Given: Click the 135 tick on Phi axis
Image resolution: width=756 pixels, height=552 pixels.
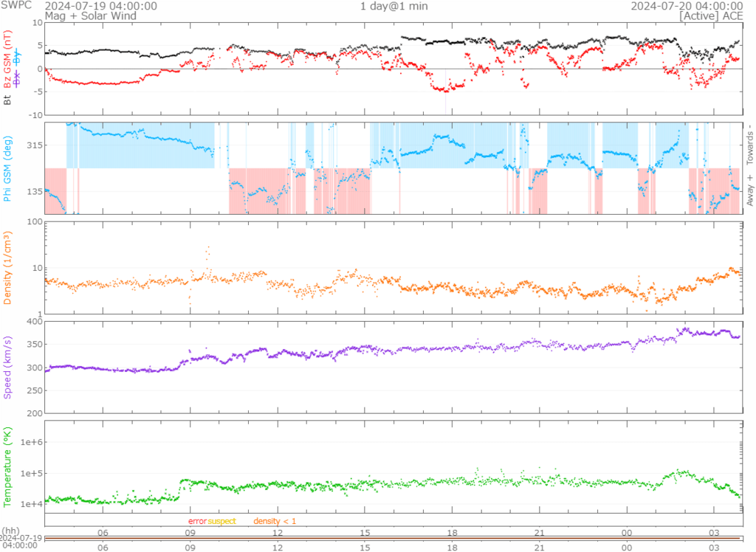Looking at the screenshot, I should point(34,191).
